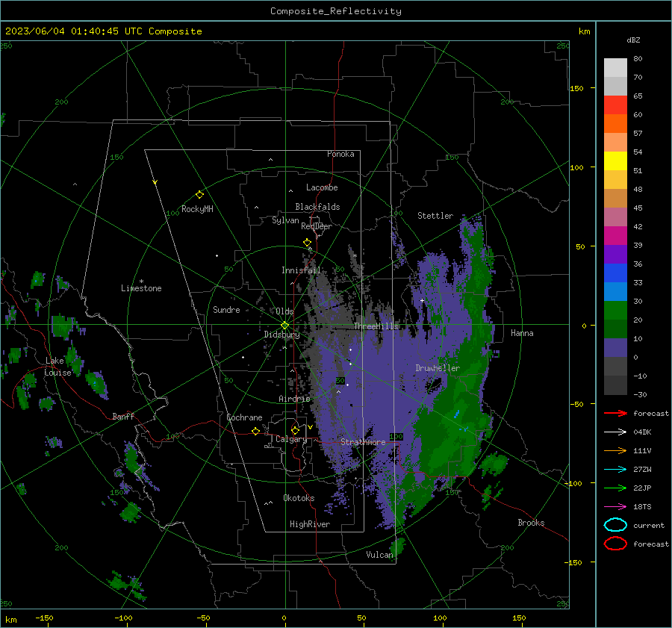Select the red 65 dBZ color swatch
The image size is (672, 628).
615,105
